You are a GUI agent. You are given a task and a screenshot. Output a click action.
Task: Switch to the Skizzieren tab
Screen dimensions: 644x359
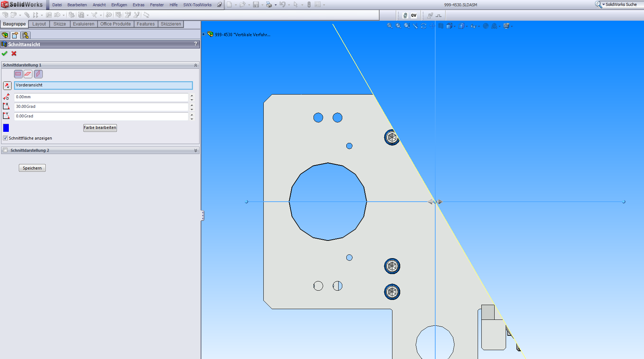coord(171,24)
